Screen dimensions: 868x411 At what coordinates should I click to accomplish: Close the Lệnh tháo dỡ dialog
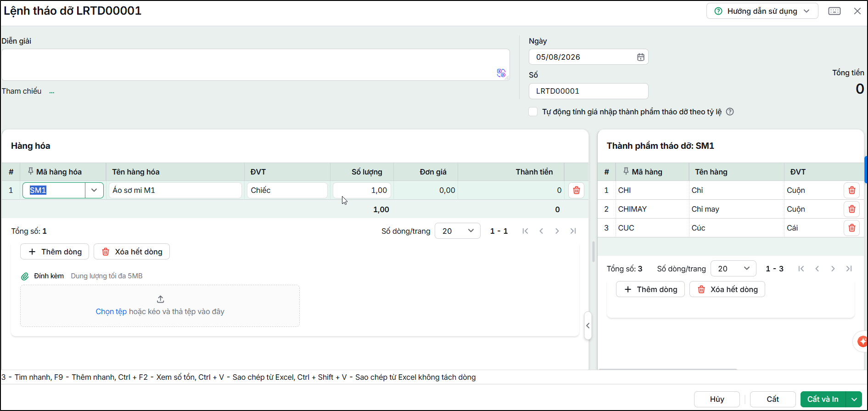tap(857, 11)
